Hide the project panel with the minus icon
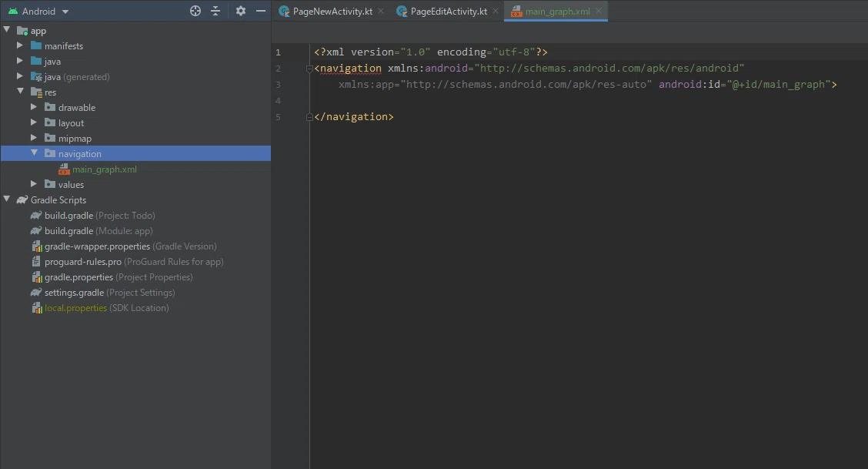This screenshot has height=469, width=868. tap(261, 11)
